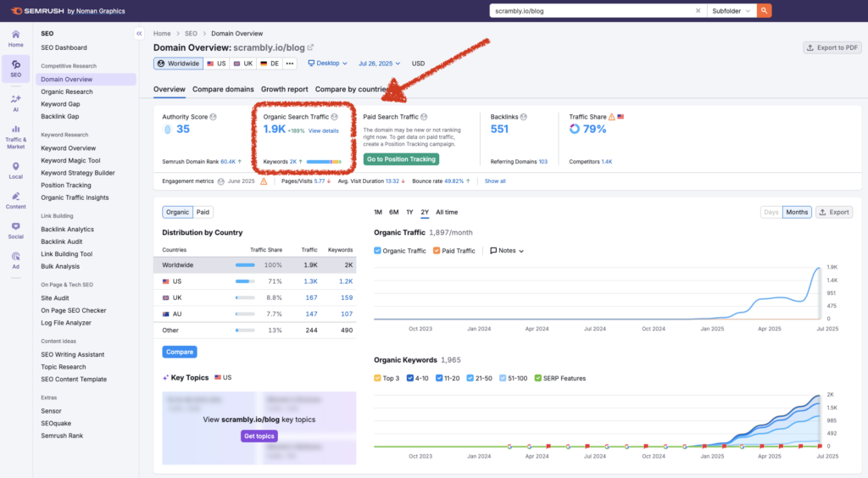868x478 pixels.
Task: Toggle 4-10 keywords checkbox
Action: pos(410,378)
